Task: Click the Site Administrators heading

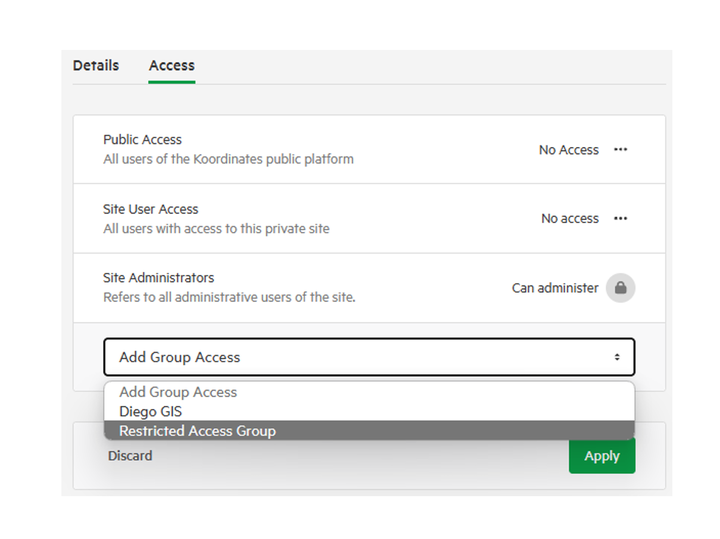Action: 158,278
